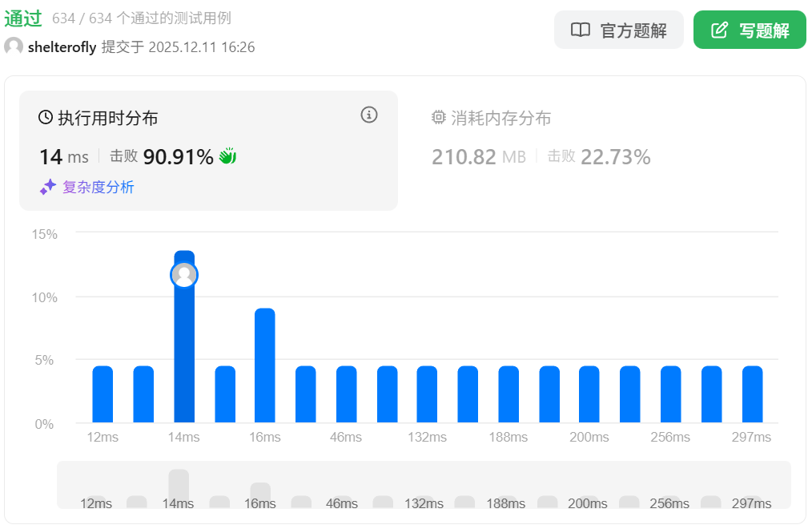812x529 pixels.
Task: Click the shelterofly user avatar icon
Action: click(x=14, y=46)
